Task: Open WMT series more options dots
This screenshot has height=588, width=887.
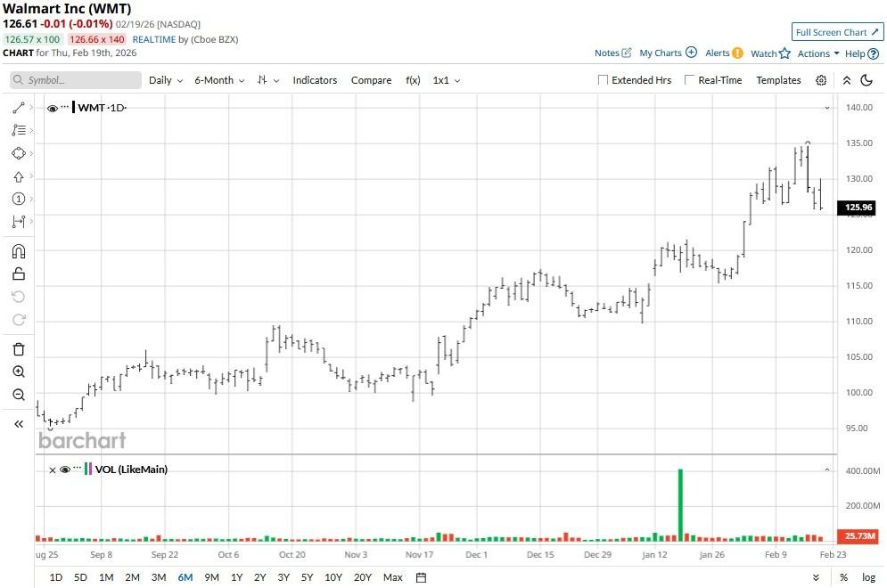Action: click(65, 107)
